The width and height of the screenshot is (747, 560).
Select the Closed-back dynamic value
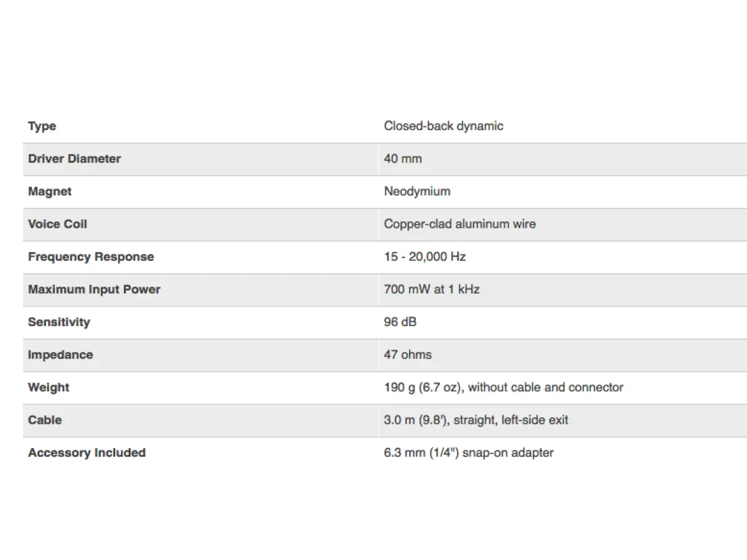click(443, 126)
